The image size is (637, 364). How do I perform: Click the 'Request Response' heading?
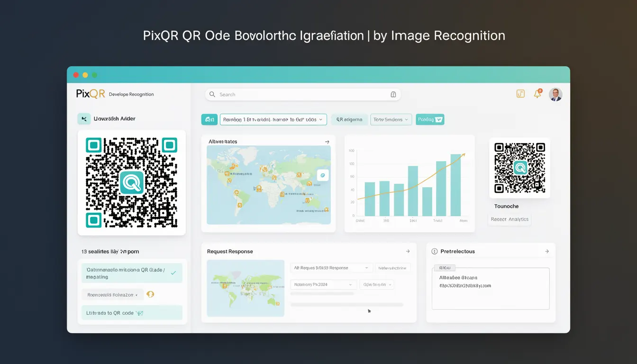230,251
